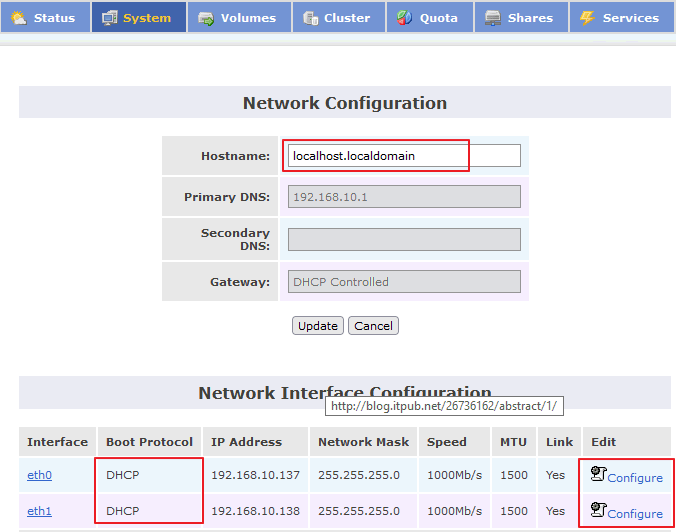Click eth1 speed 1000Mb/s cell
This screenshot has width=676, height=532.
pyautogui.click(x=454, y=511)
